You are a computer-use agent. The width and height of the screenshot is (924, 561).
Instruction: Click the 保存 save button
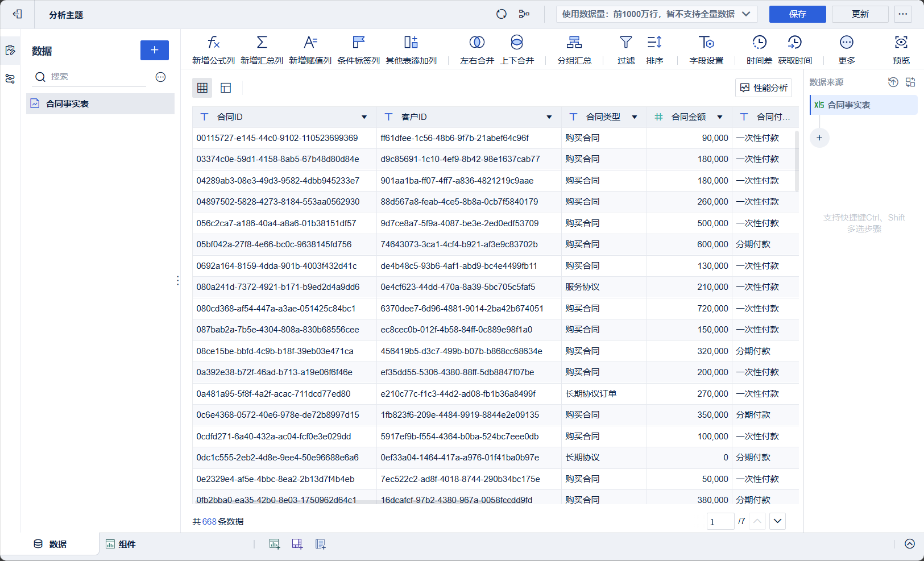tap(797, 14)
